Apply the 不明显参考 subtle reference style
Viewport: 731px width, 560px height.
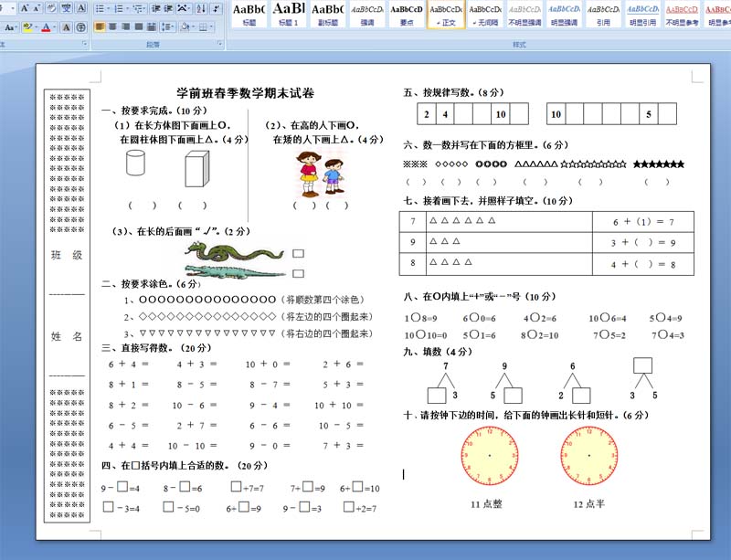point(682,15)
